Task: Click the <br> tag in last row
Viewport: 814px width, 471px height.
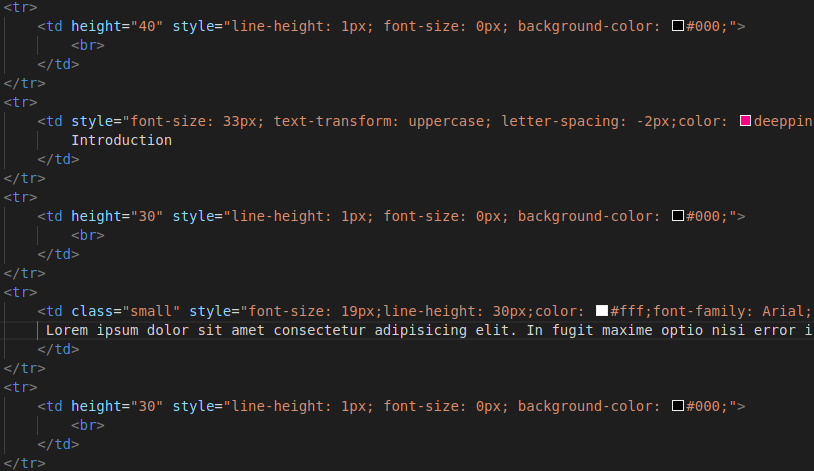Action: (x=88, y=425)
